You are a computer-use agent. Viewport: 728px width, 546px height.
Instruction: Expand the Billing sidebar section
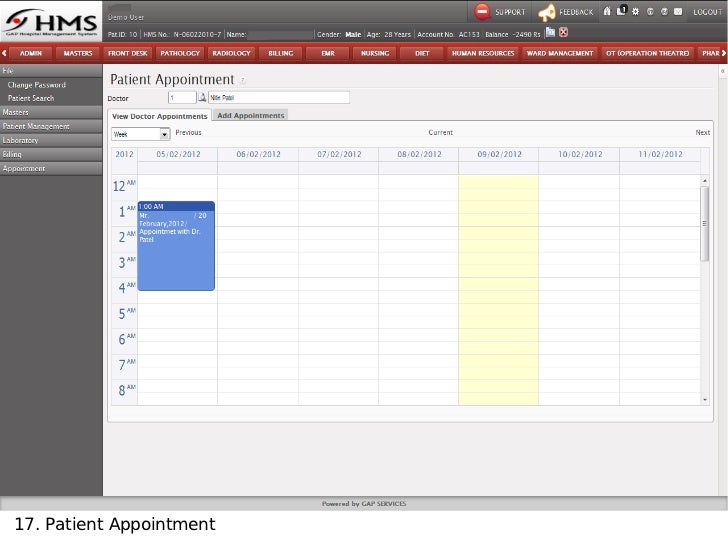(51, 154)
